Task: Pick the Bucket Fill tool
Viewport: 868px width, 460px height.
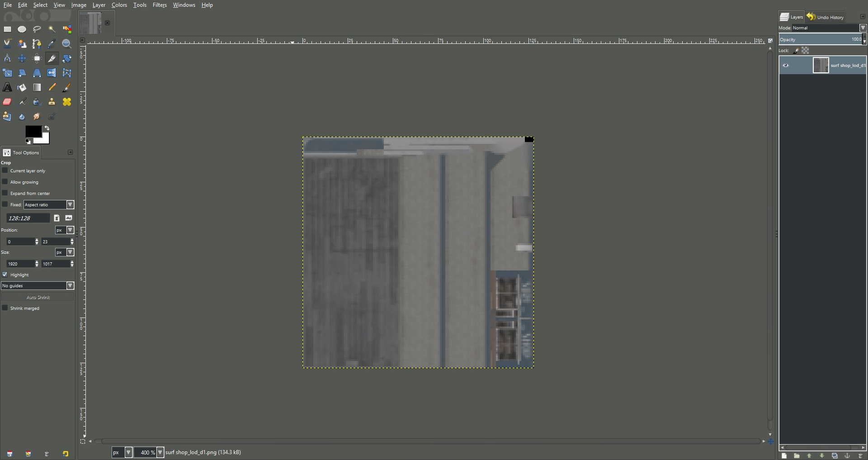Action: point(22,87)
